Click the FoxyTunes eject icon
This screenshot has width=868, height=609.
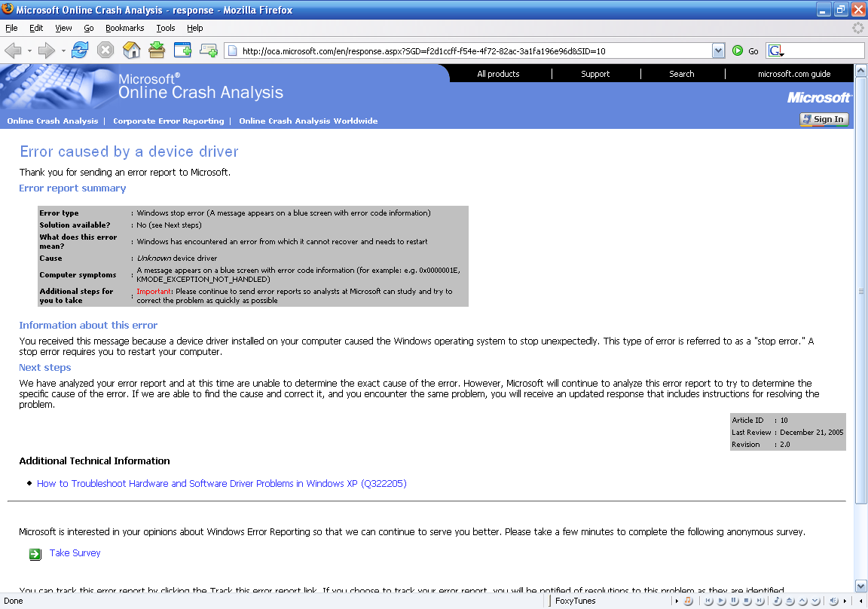coord(790,601)
